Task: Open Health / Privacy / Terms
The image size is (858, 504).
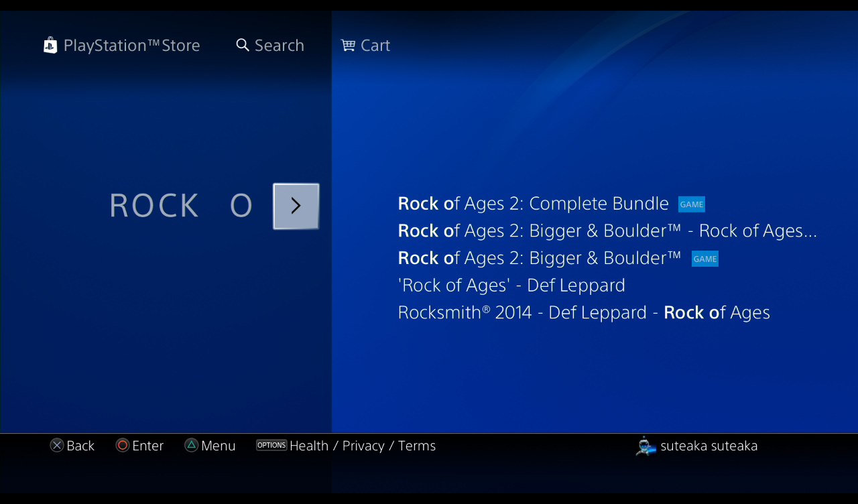Action: tap(363, 446)
